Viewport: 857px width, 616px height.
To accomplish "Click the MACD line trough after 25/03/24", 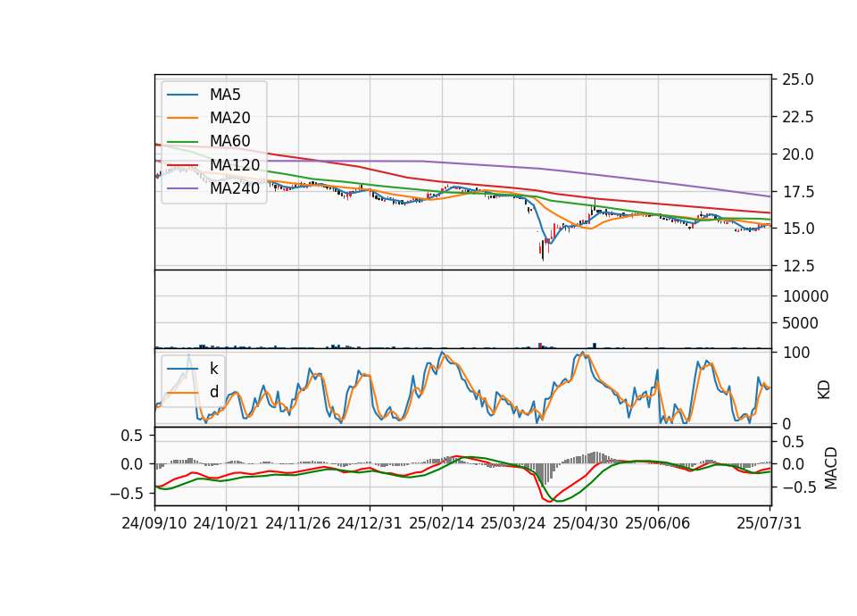I will [549, 500].
